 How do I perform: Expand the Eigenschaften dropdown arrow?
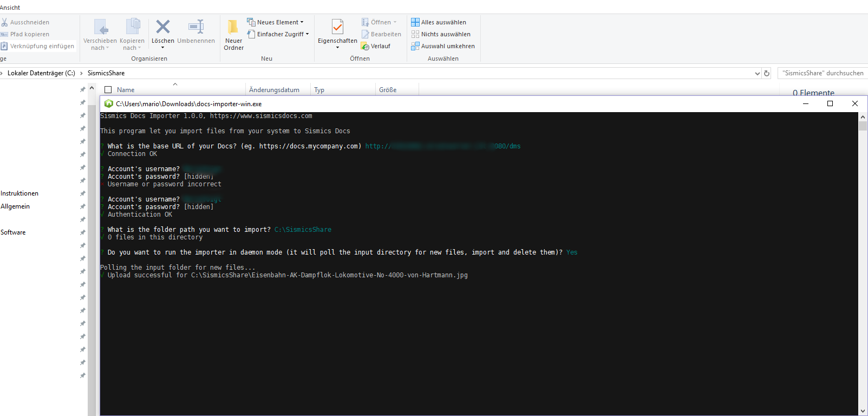[x=337, y=48]
